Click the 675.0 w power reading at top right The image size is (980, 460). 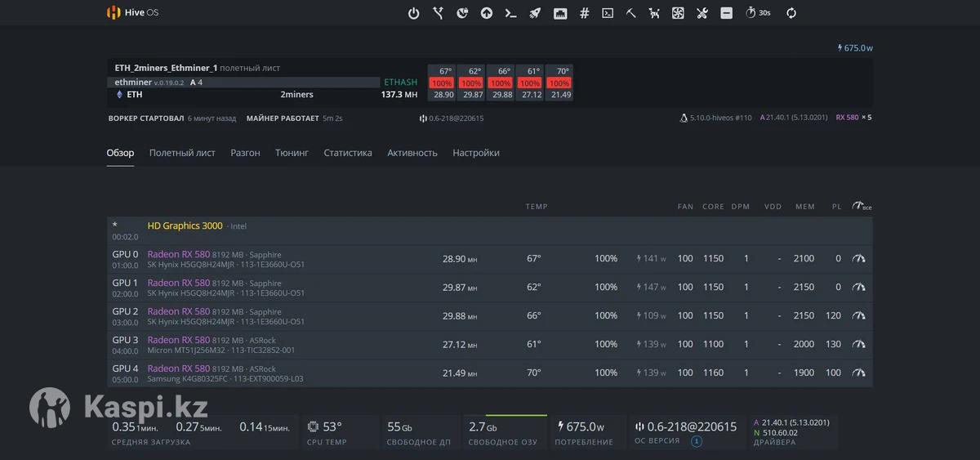(x=855, y=48)
